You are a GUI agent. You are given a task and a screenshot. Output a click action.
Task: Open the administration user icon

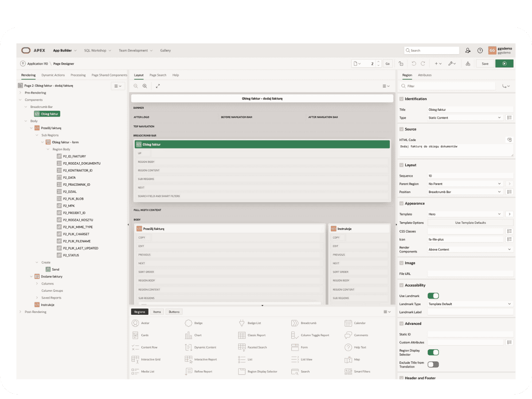(468, 51)
